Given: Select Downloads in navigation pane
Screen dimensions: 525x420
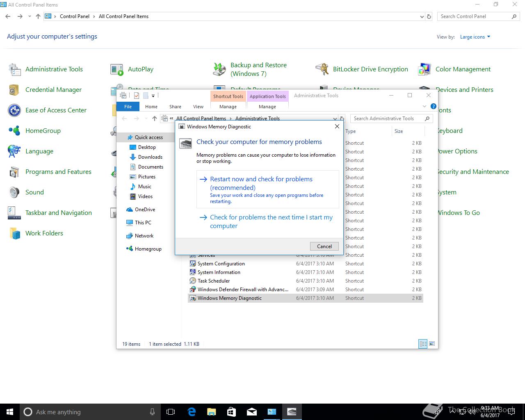Looking at the screenshot, I should coord(150,157).
